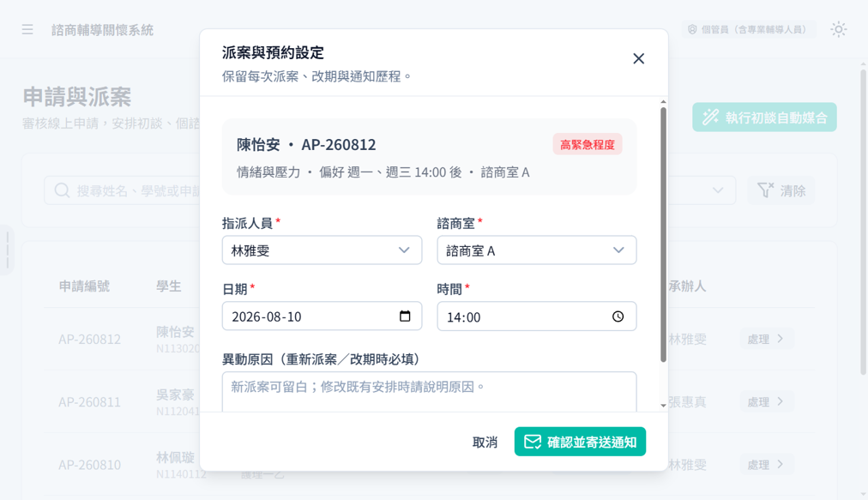This screenshot has height=500, width=868.
Task: Open the background filter dropdown chevron
Action: coord(717,190)
